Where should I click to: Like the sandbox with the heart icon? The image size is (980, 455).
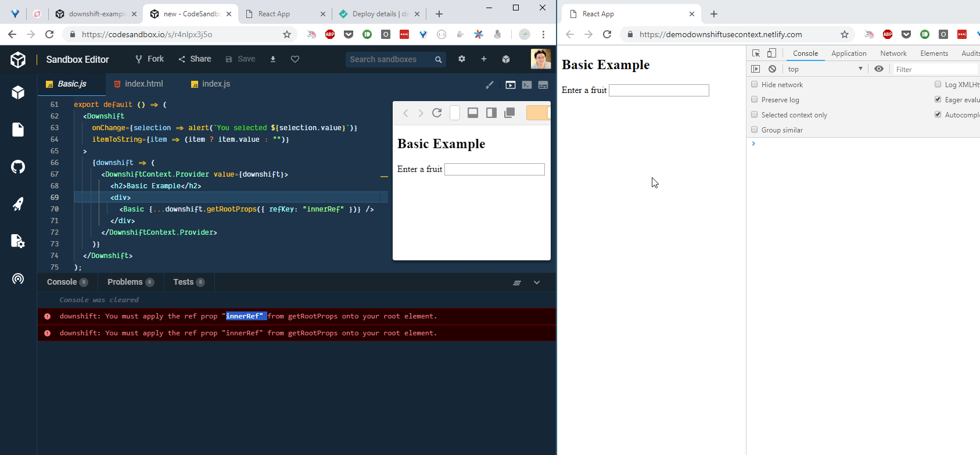click(295, 59)
